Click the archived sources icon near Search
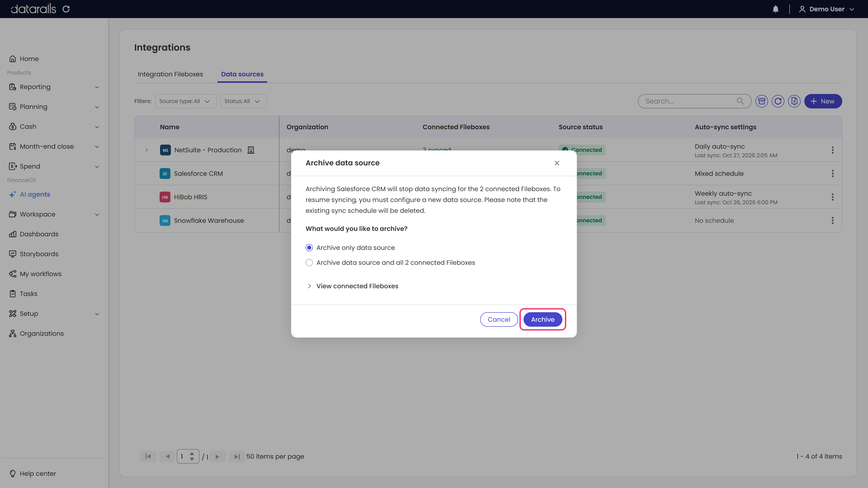Viewport: 868px width, 488px height. tap(762, 101)
